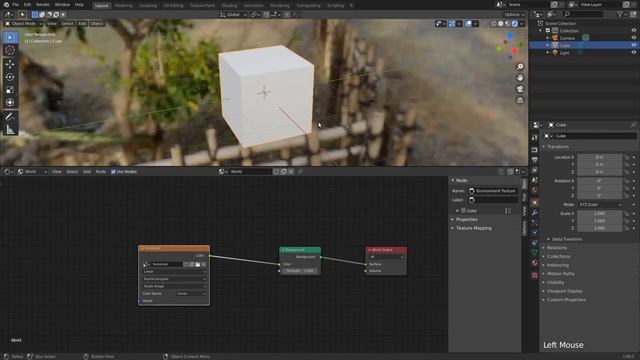The width and height of the screenshot is (640, 360).
Task: Select the Background node header
Action: pos(300,250)
